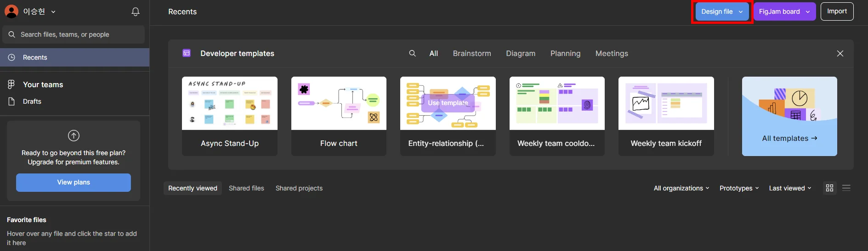Click the user profile avatar

11,11
